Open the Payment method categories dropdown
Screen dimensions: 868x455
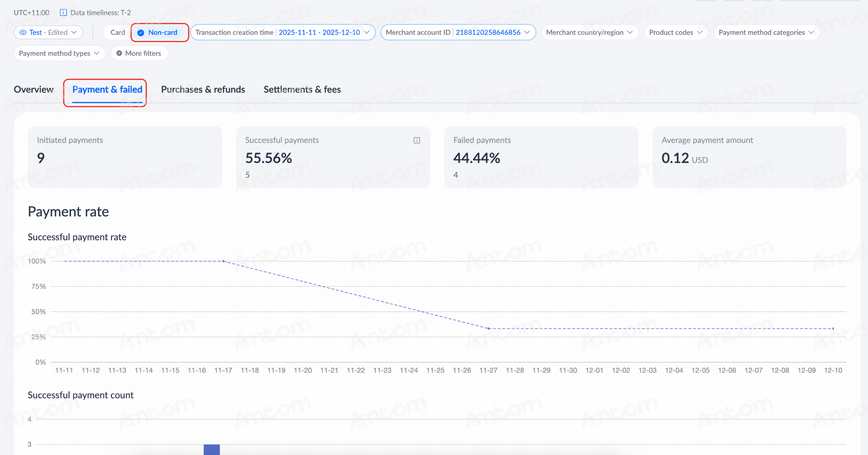point(767,32)
